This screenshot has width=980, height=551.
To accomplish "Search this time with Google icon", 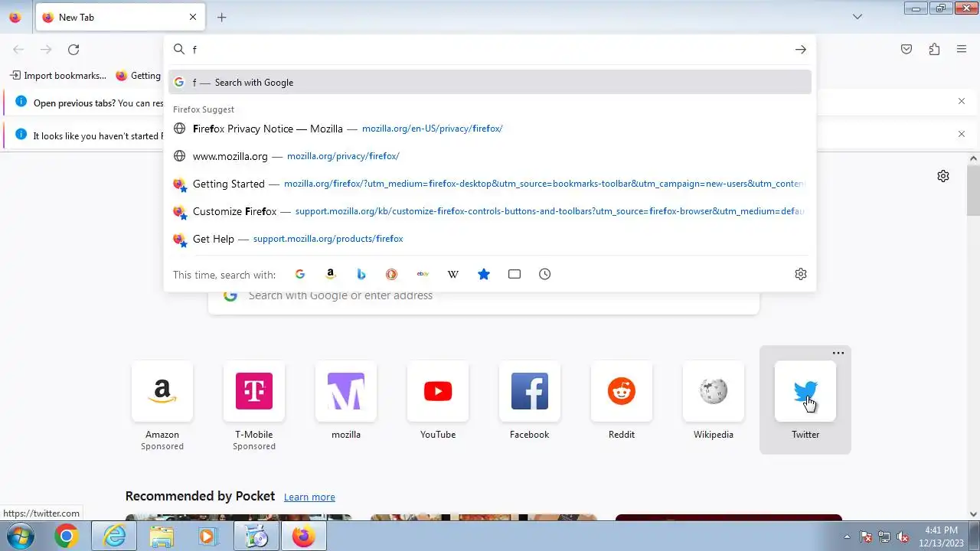I will 300,274.
